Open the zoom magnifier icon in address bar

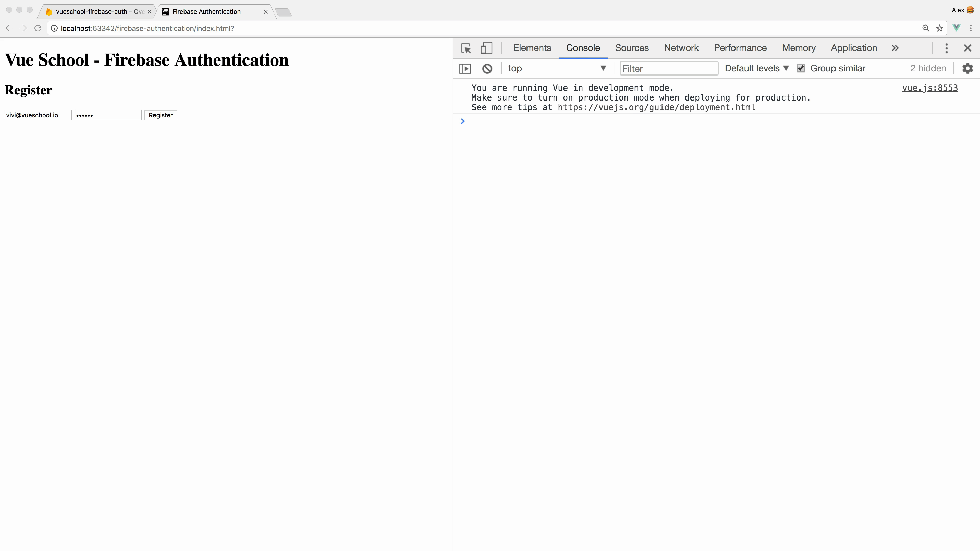click(926, 28)
